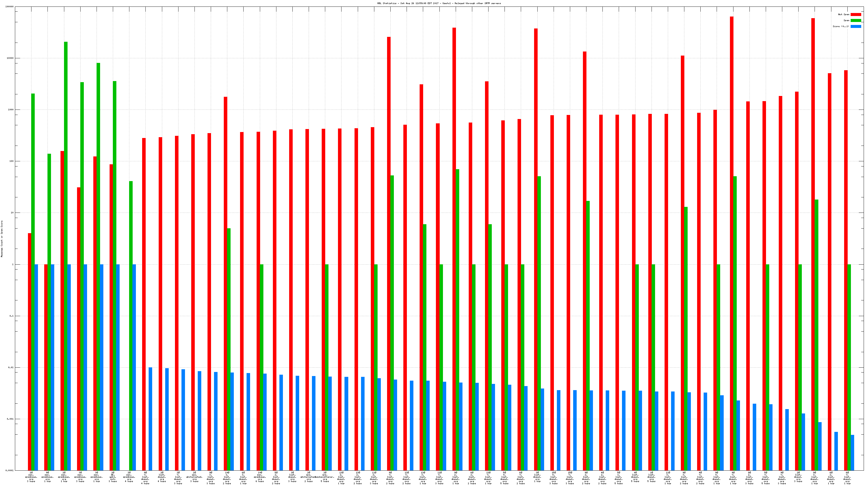Click the ips.whitelisted.org 3 hops axis label
This screenshot has width=868, height=488.
(x=194, y=477)
